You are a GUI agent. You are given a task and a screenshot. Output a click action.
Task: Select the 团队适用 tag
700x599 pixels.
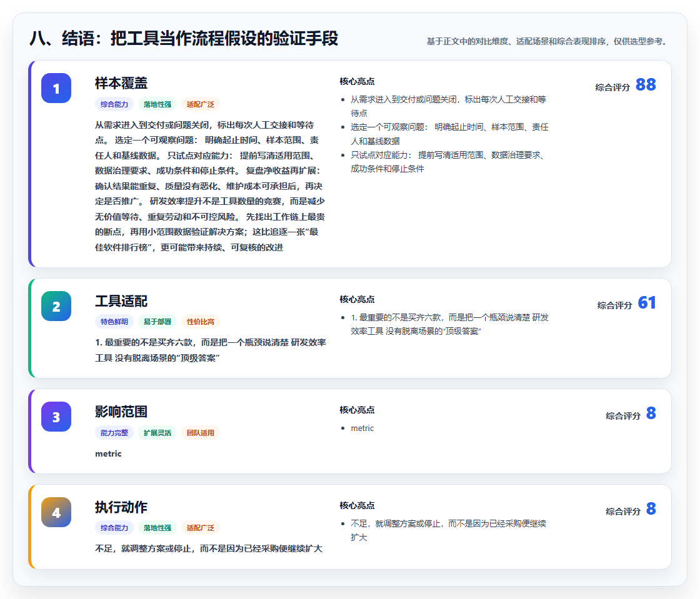201,433
